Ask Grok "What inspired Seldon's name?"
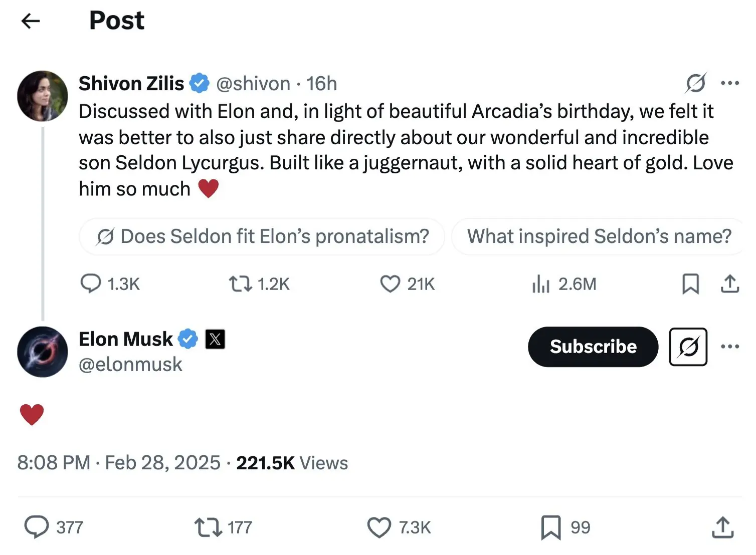 [x=599, y=236]
